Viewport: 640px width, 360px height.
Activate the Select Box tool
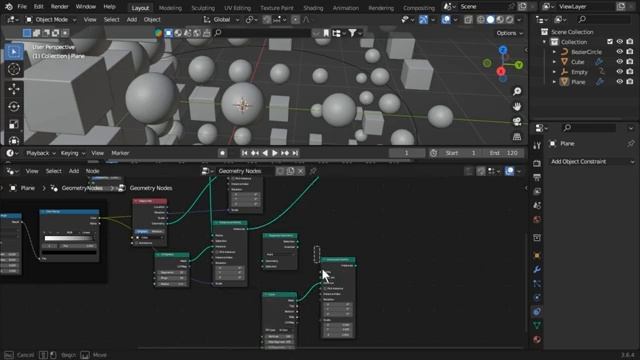coord(14,51)
